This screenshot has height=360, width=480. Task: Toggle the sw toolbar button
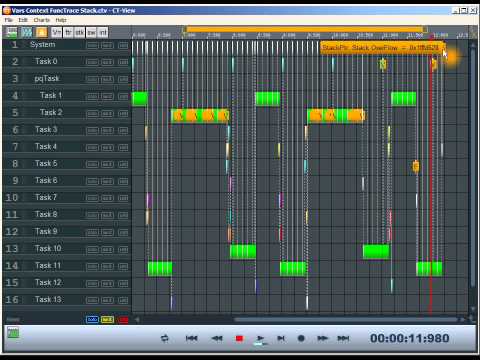pyautogui.click(x=91, y=32)
